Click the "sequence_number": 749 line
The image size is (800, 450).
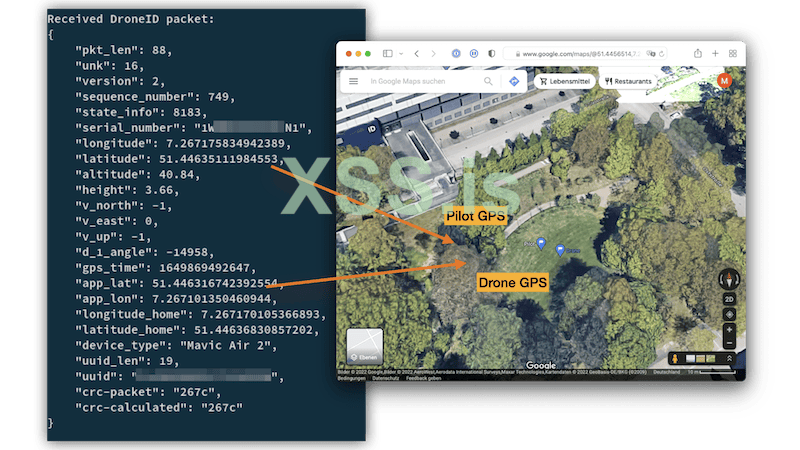[x=155, y=97]
